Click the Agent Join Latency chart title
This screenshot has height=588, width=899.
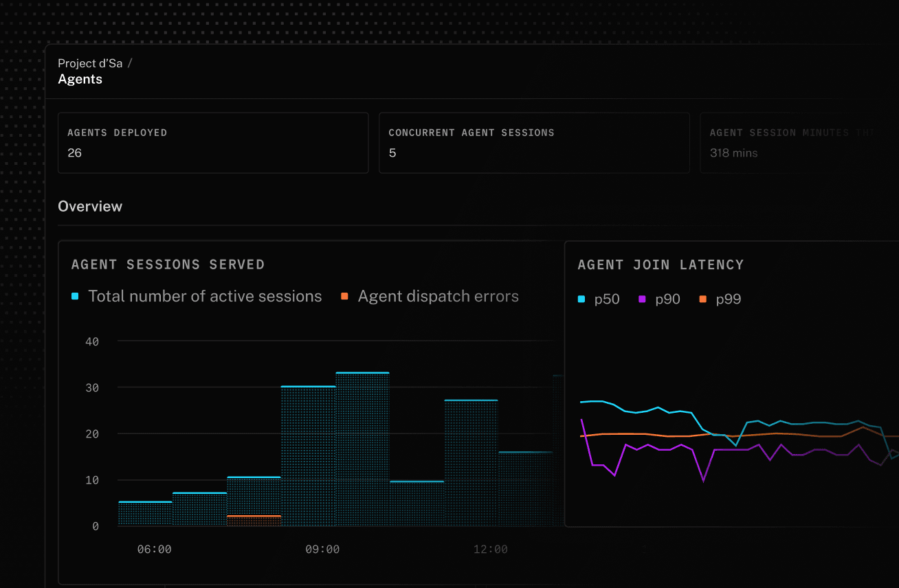tap(661, 264)
